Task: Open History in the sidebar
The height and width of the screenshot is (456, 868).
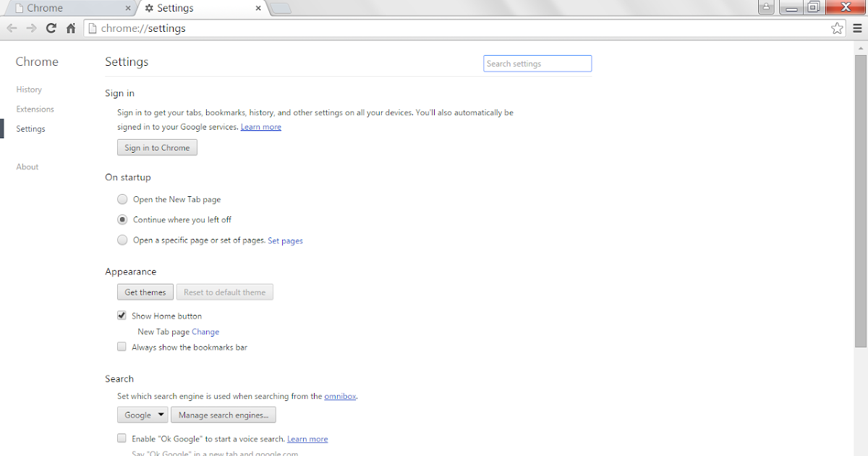Action: tap(29, 90)
